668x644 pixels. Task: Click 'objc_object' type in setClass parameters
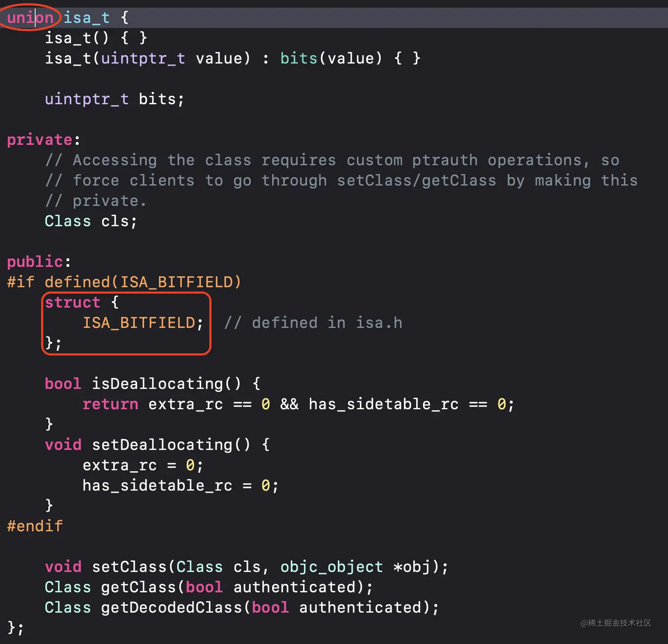point(331,567)
